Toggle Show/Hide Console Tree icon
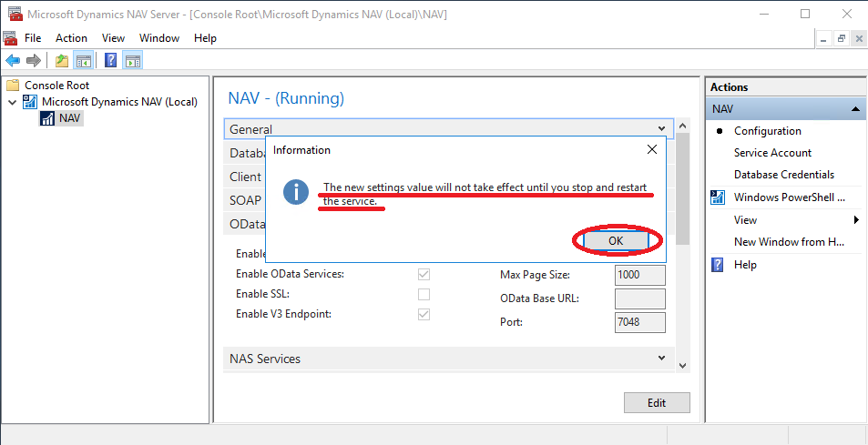This screenshot has height=445, width=868. tap(84, 60)
